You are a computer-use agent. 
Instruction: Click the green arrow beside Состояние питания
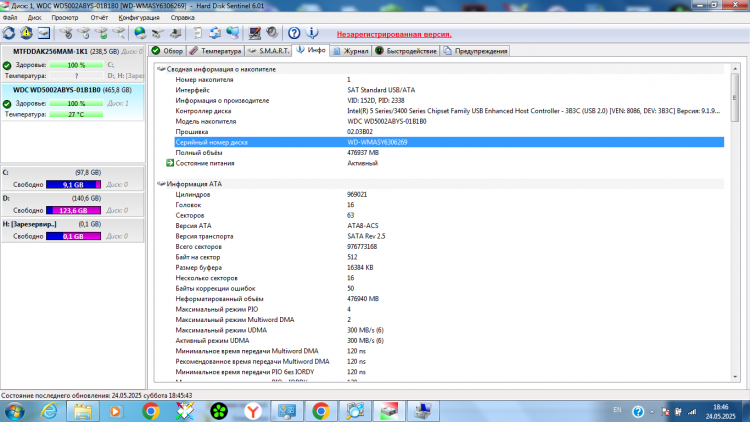click(x=170, y=163)
